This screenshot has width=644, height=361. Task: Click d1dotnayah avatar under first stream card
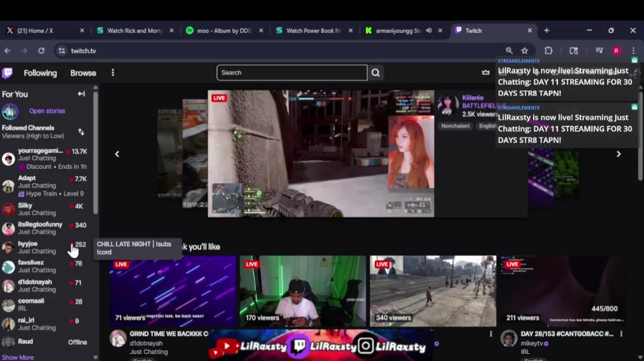coord(118,338)
